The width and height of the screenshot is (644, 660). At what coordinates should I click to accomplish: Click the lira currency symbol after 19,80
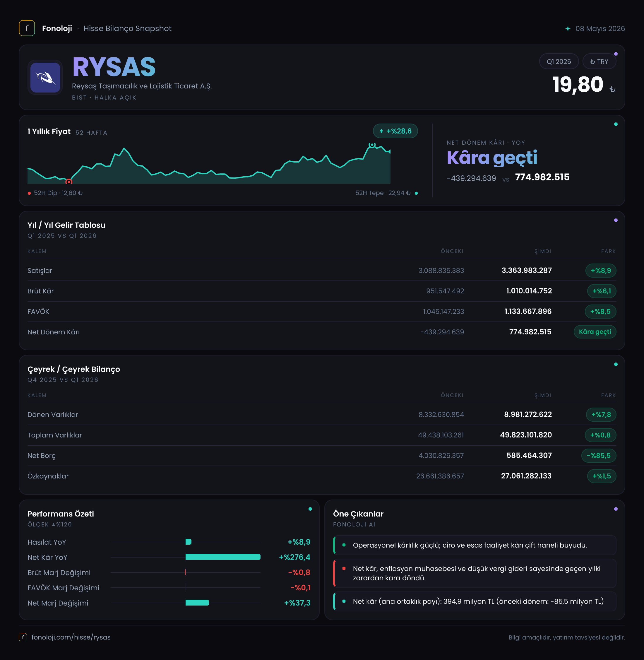click(x=612, y=89)
